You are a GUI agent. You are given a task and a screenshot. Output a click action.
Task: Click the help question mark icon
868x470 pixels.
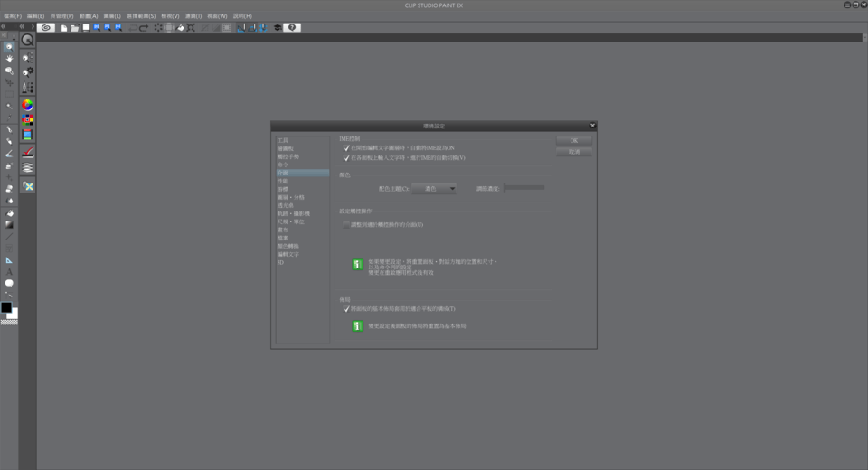pos(292,27)
